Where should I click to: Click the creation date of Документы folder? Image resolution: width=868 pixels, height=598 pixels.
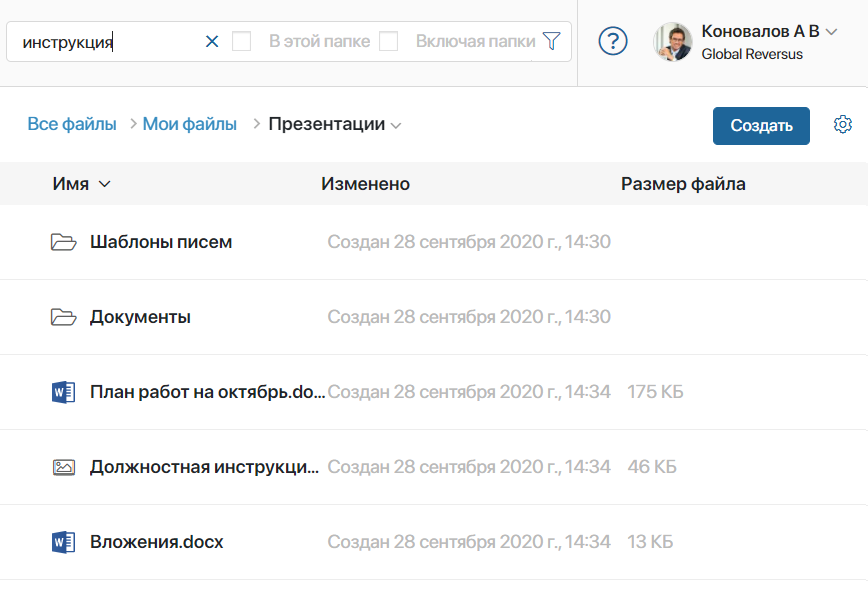point(469,317)
